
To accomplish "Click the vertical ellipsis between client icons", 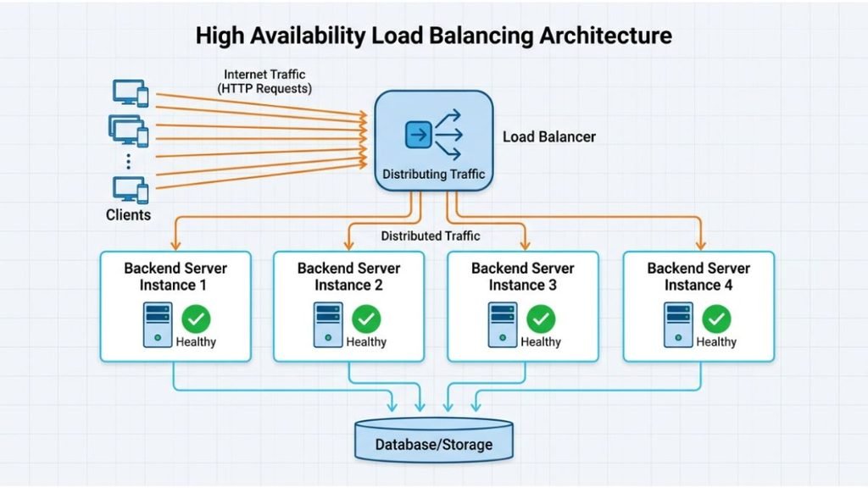I will click(x=129, y=162).
